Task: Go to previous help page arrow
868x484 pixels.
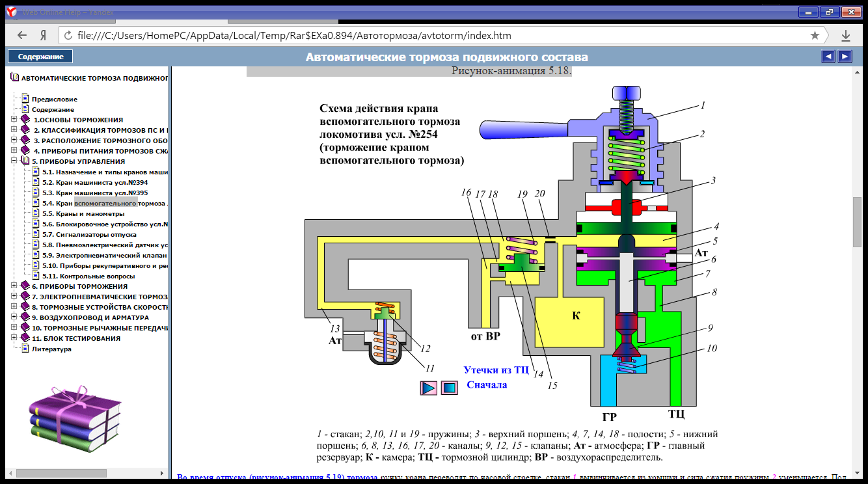Action: pos(828,57)
